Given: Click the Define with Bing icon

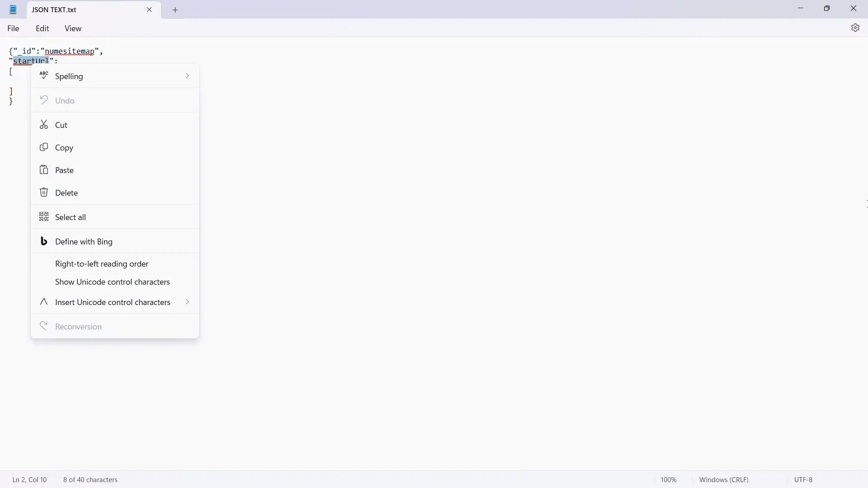Looking at the screenshot, I should click(44, 241).
